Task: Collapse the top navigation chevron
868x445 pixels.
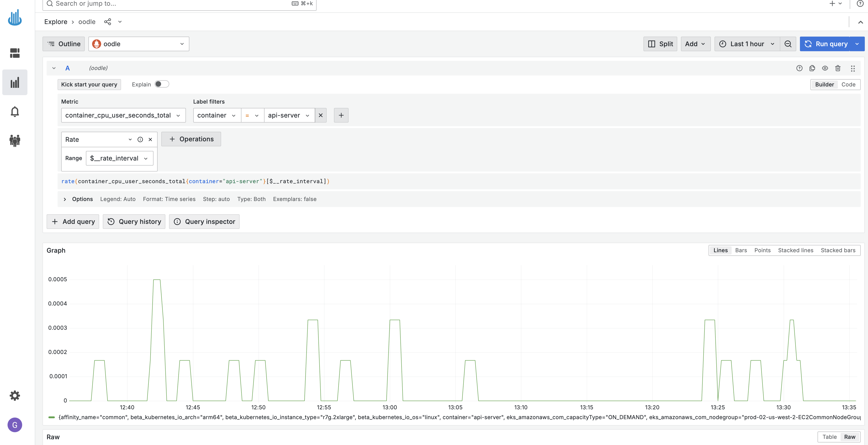Action: click(860, 22)
